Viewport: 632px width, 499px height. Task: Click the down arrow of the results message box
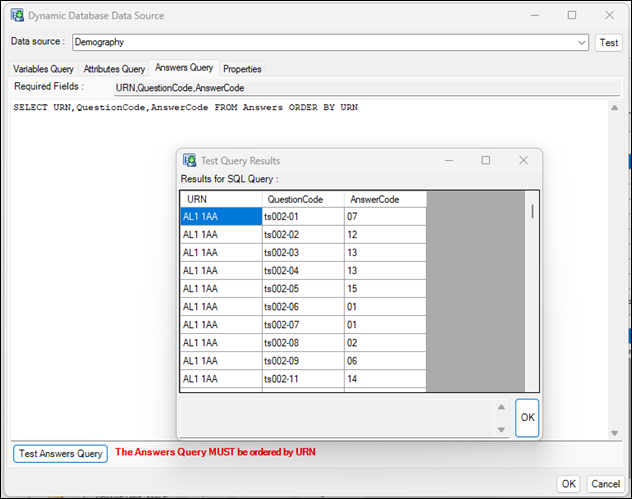[x=501, y=430]
